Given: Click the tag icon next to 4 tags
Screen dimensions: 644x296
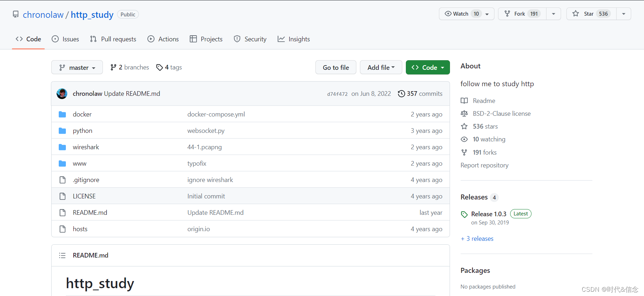Looking at the screenshot, I should click(x=159, y=67).
